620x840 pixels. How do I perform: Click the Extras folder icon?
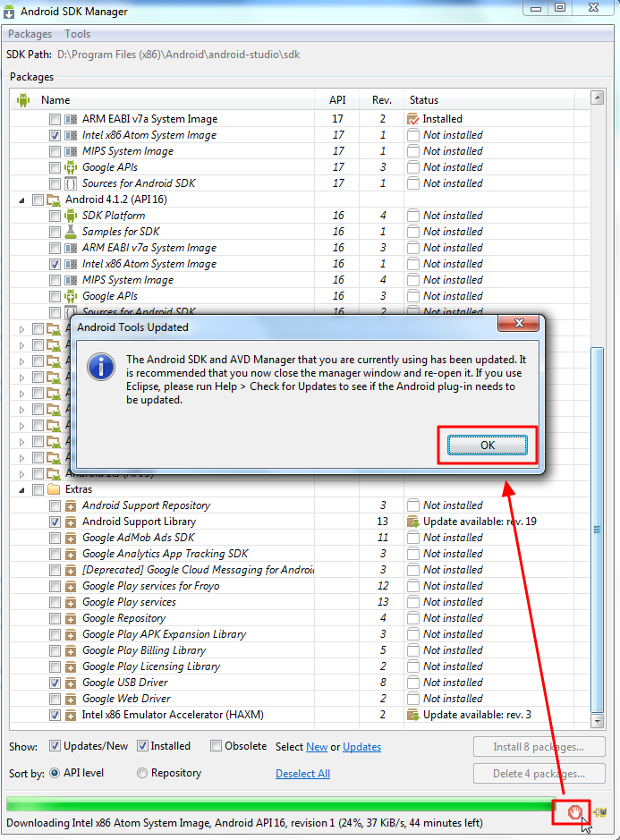point(54,489)
